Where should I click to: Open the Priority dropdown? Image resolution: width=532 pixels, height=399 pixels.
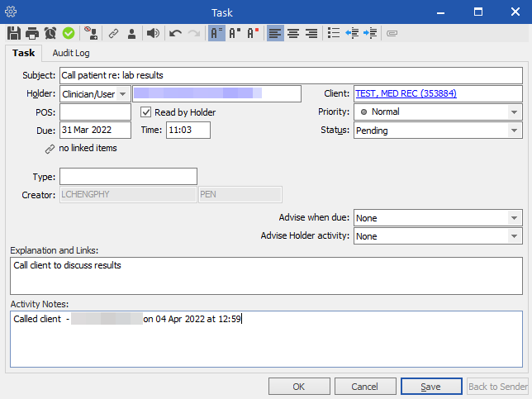coord(514,112)
